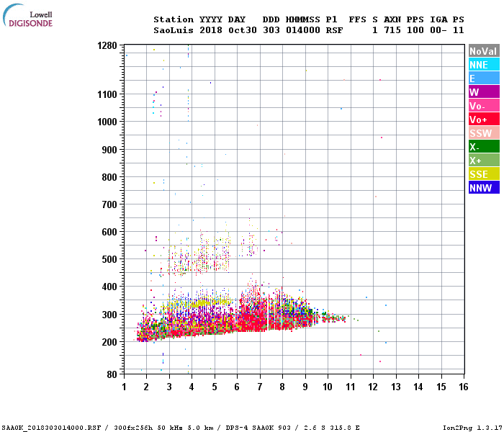
Task: Select the X+ light green legend swatch
Action: (x=484, y=161)
